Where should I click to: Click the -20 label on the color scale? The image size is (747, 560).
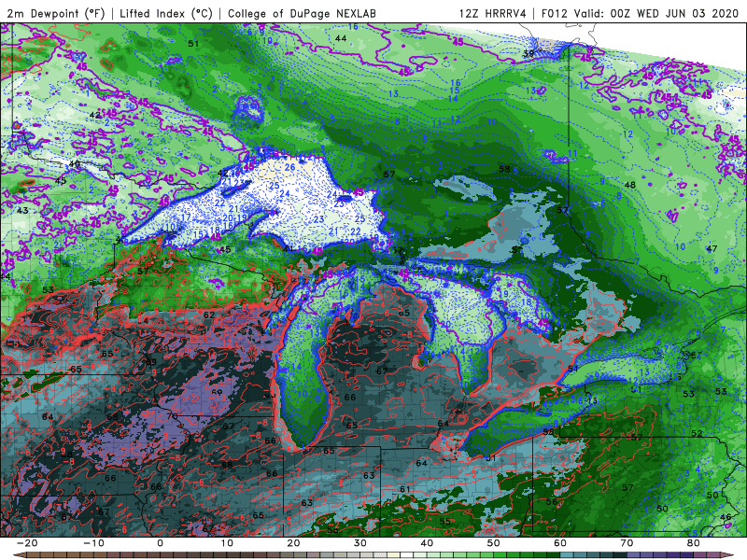point(27,543)
